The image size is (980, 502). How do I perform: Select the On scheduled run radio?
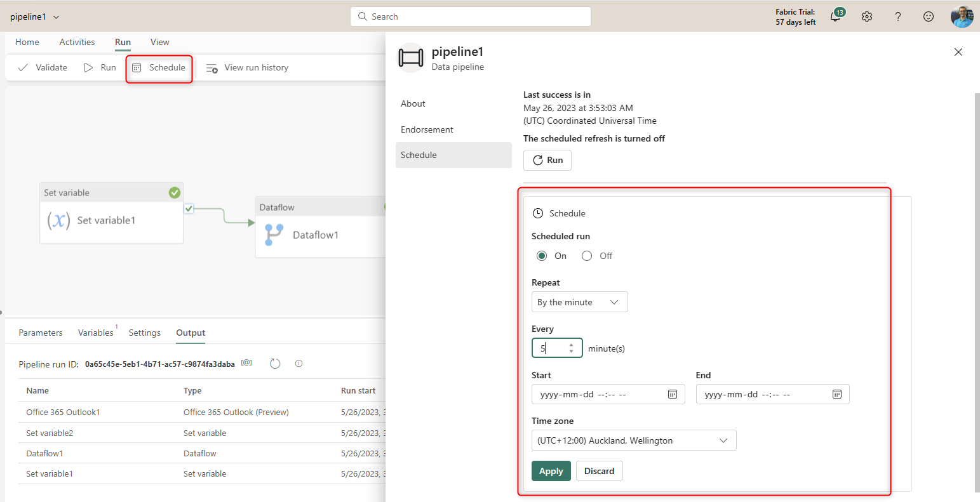(542, 256)
